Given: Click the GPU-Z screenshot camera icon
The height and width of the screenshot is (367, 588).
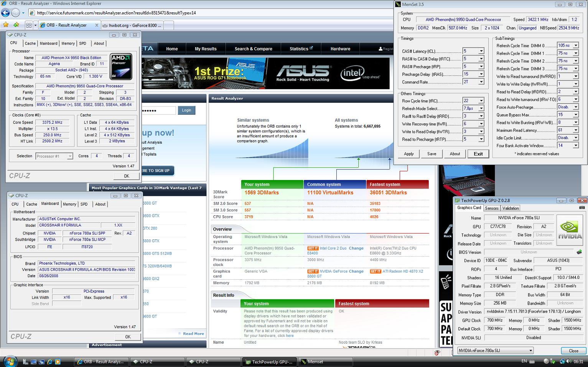Looking at the screenshot, I should point(582,208).
